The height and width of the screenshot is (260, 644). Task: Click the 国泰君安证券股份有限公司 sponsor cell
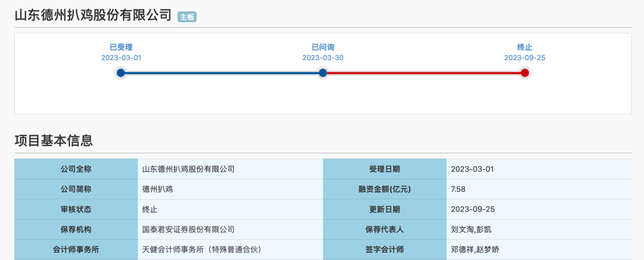point(188,229)
